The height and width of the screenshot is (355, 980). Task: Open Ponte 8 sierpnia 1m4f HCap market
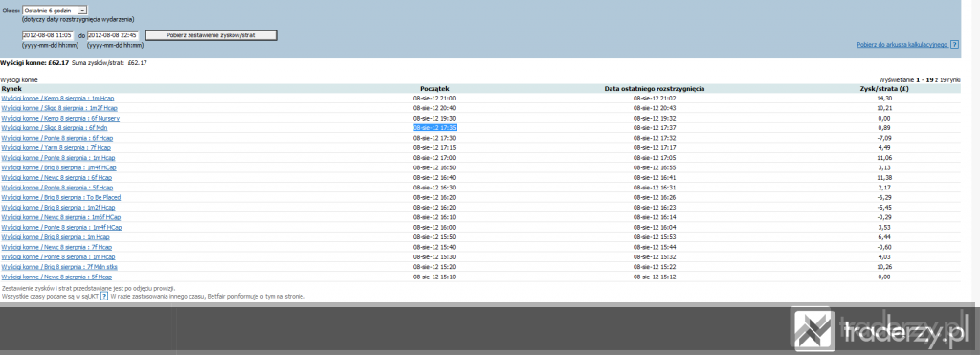[x=61, y=228]
